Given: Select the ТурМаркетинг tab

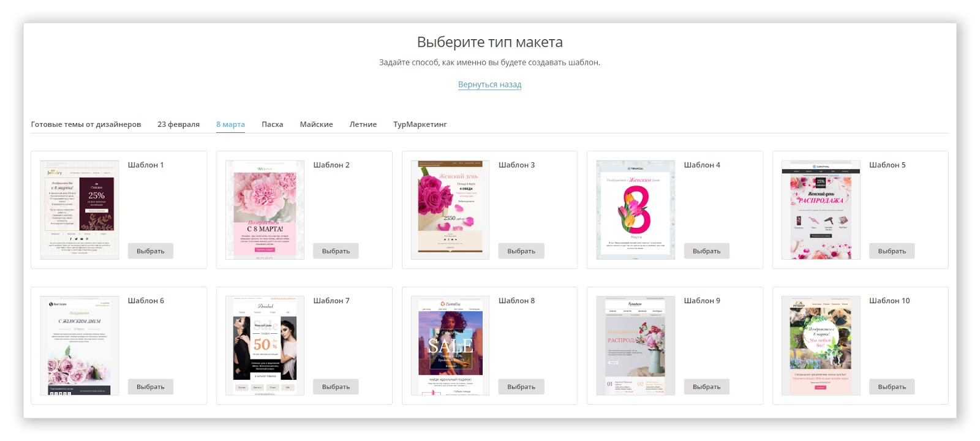Looking at the screenshot, I should pos(420,124).
